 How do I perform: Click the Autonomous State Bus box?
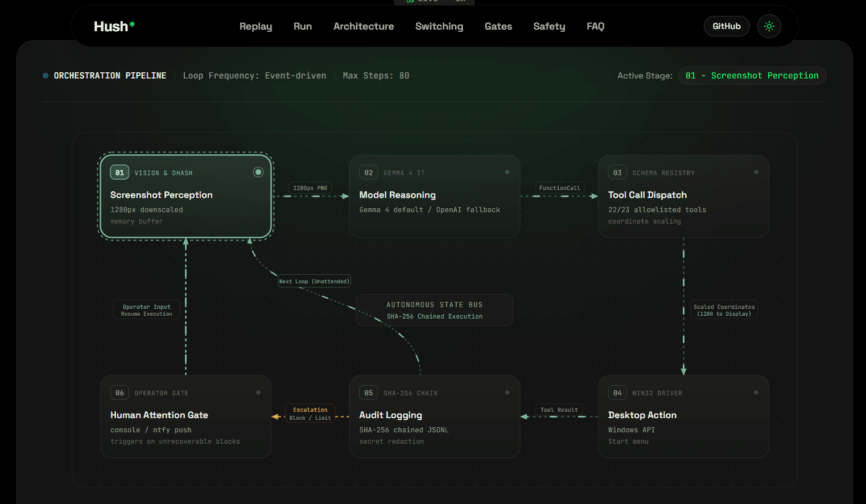point(435,310)
